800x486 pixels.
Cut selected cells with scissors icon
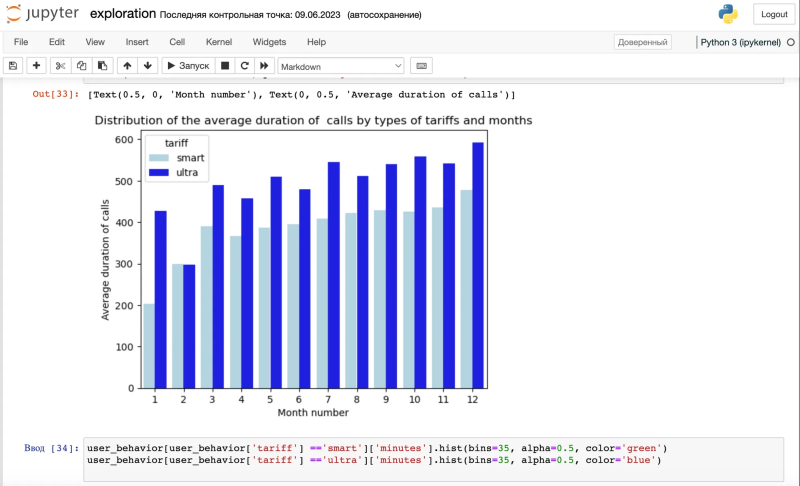[x=60, y=66]
